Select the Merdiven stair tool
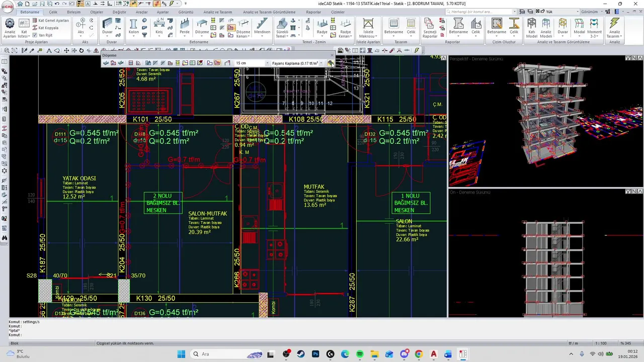The width and height of the screenshot is (644, 362). tap(262, 28)
